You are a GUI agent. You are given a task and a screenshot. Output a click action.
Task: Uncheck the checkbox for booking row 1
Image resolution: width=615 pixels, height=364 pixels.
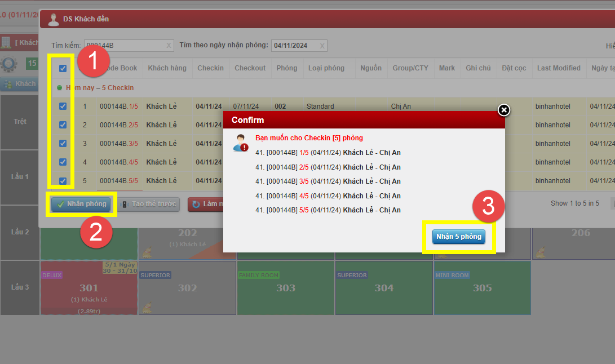point(63,106)
